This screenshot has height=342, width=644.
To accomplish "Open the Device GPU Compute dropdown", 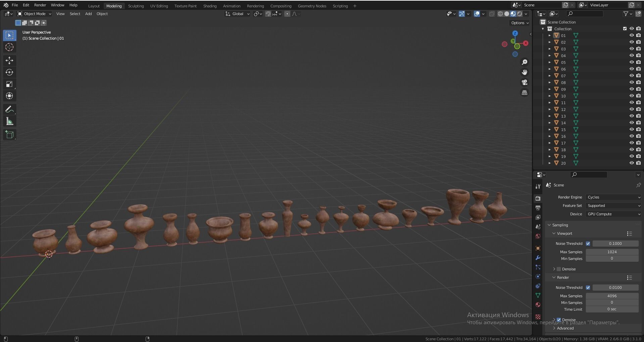I will (613, 214).
